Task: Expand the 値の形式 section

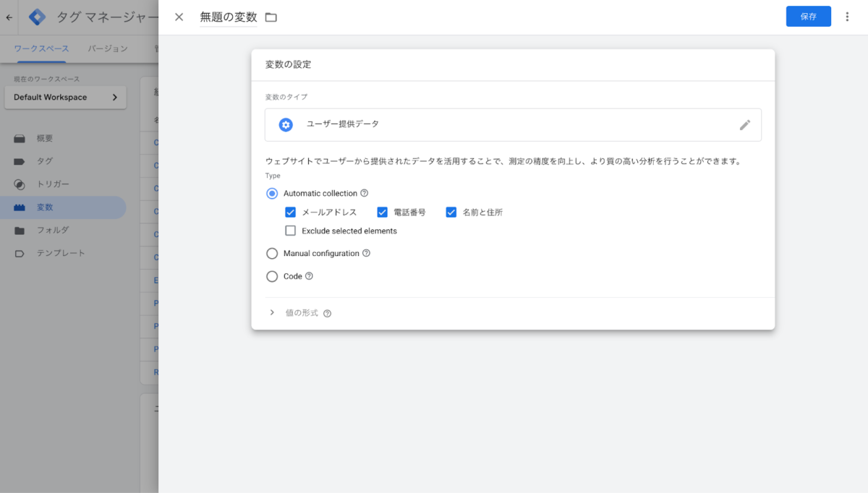Action: click(x=273, y=313)
